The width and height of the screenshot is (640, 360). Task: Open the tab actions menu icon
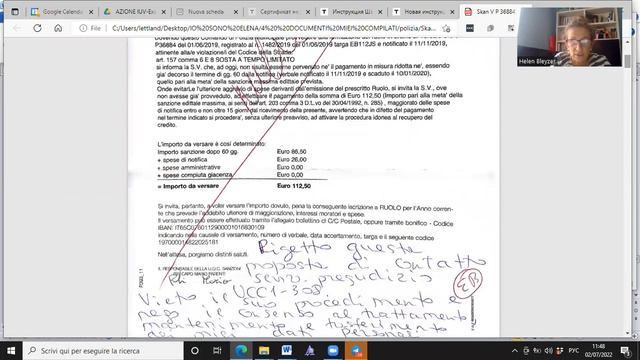[x=15, y=12]
